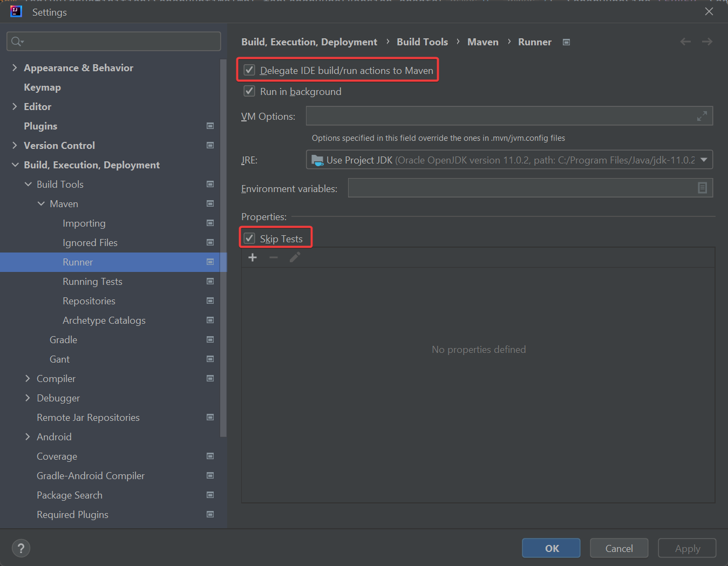This screenshot has width=728, height=566.
Task: Click the project icon beside Version Control
Action: 210,145
